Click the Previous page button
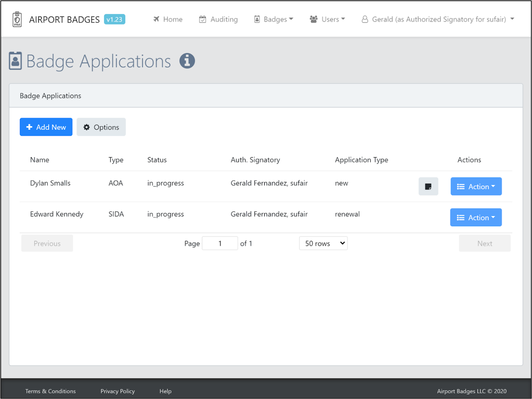532x399 pixels. (x=47, y=243)
